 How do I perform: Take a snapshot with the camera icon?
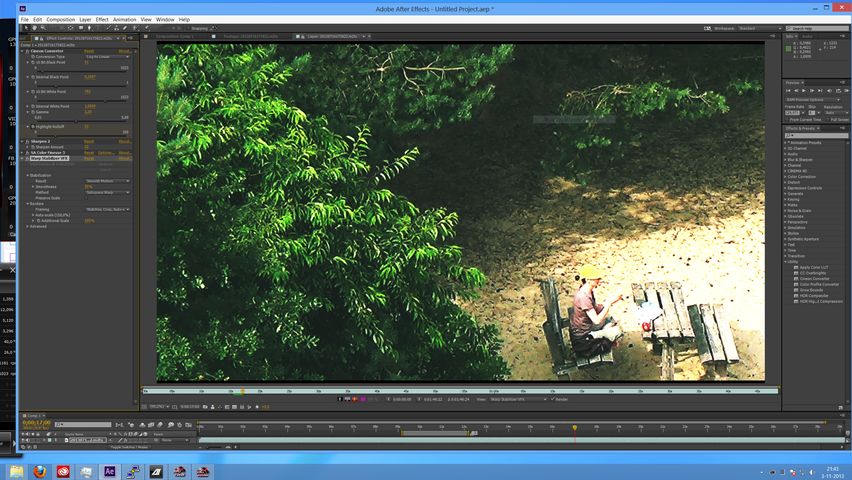coord(205,407)
